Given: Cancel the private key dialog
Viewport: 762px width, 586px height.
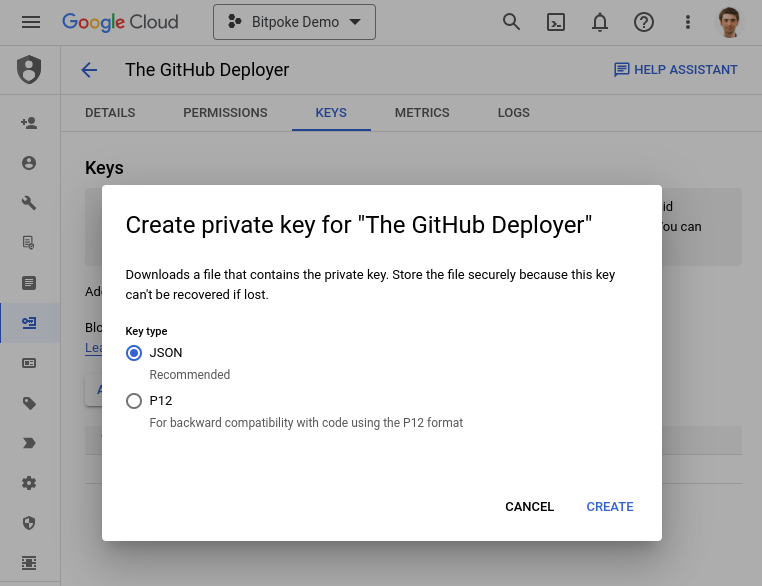Looking at the screenshot, I should [x=529, y=507].
